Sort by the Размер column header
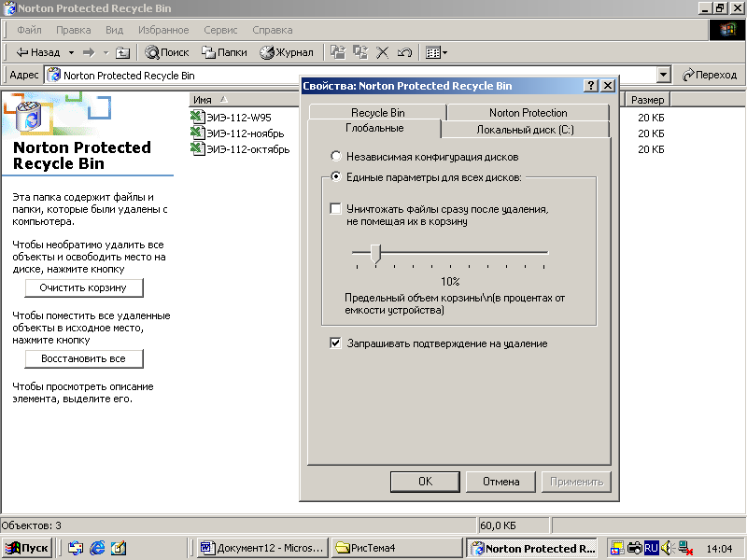The height and width of the screenshot is (560, 747). click(x=647, y=100)
